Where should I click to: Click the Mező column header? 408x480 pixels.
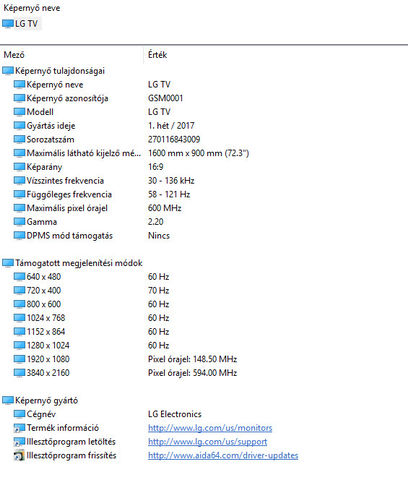point(14,55)
